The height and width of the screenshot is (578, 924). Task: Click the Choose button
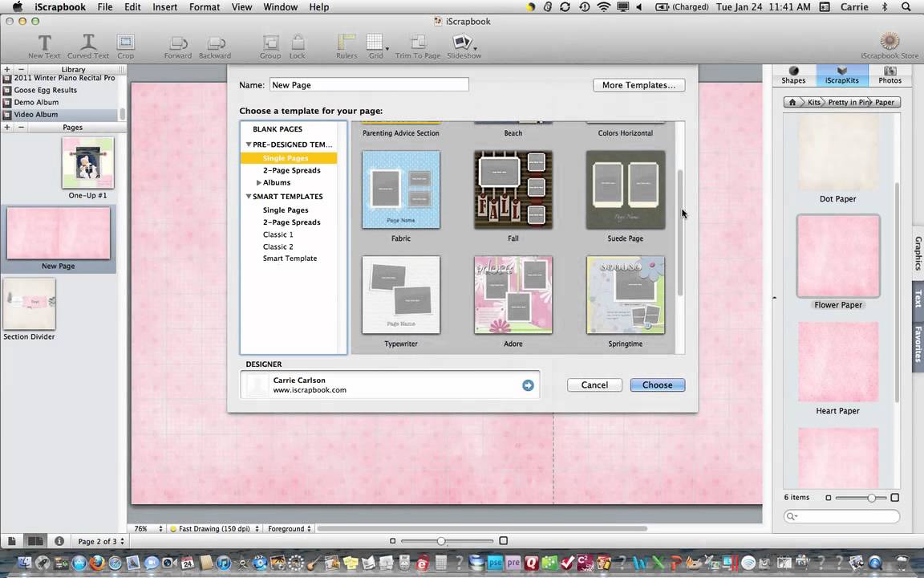pyautogui.click(x=657, y=385)
